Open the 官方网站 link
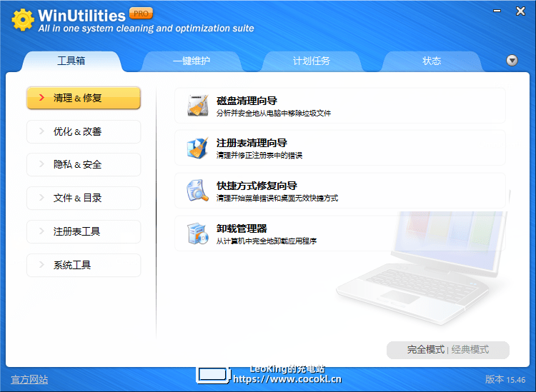This screenshot has height=392, width=536. click(x=29, y=379)
